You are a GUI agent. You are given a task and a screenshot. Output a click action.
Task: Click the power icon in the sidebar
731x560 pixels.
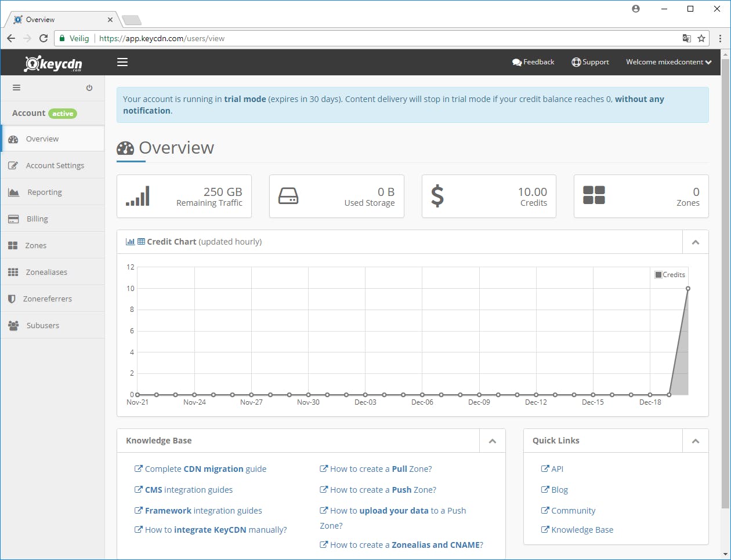tap(89, 88)
